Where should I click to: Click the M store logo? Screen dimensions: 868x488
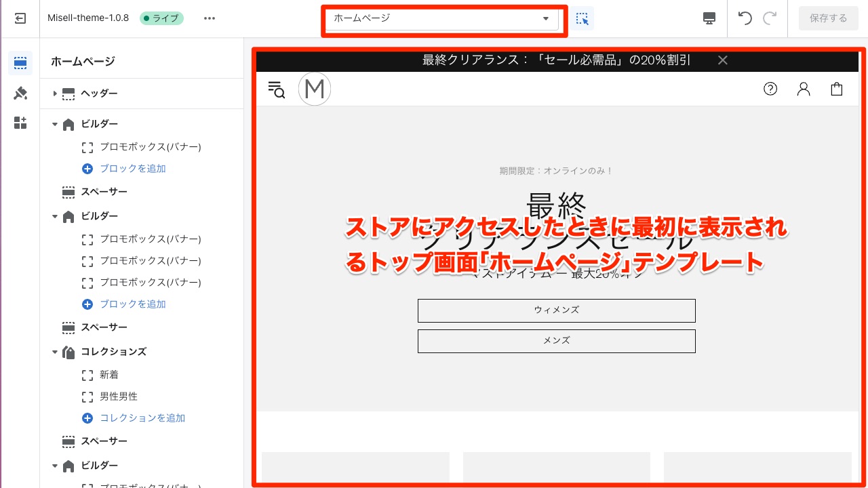315,89
